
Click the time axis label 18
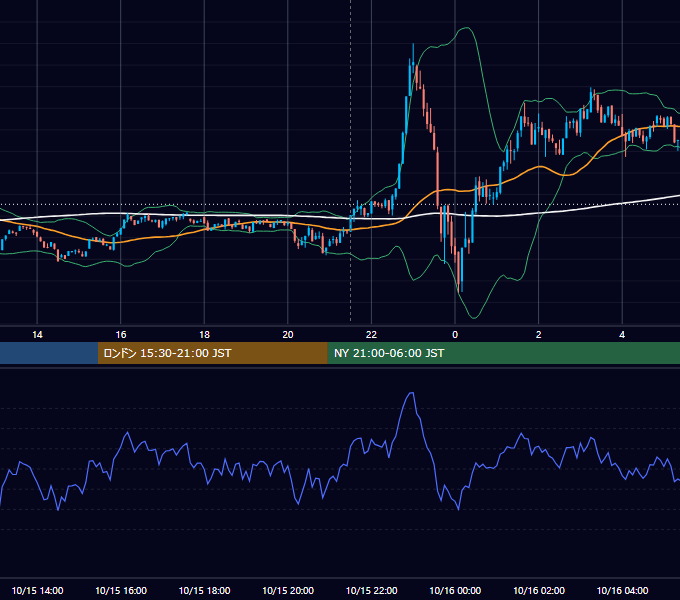[x=204, y=335]
